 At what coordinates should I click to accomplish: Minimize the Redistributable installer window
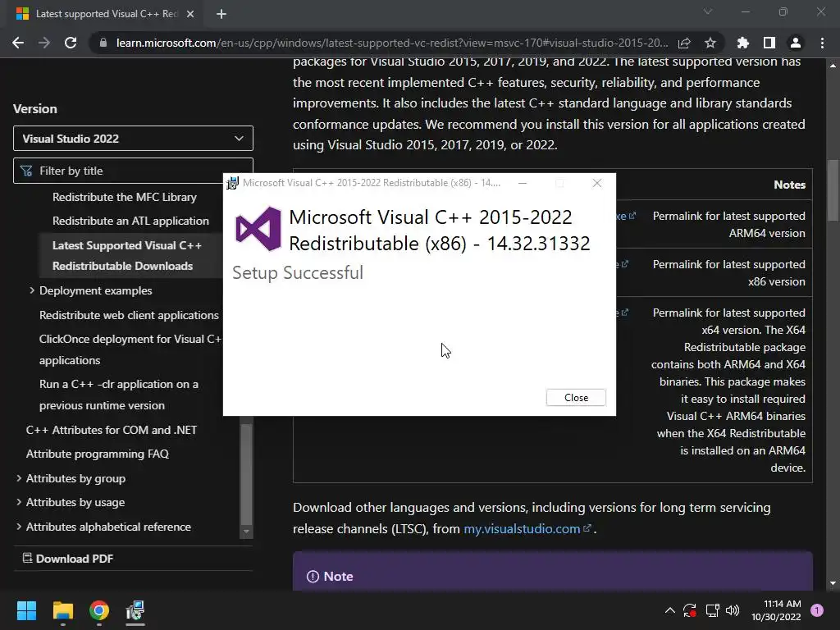point(523,183)
